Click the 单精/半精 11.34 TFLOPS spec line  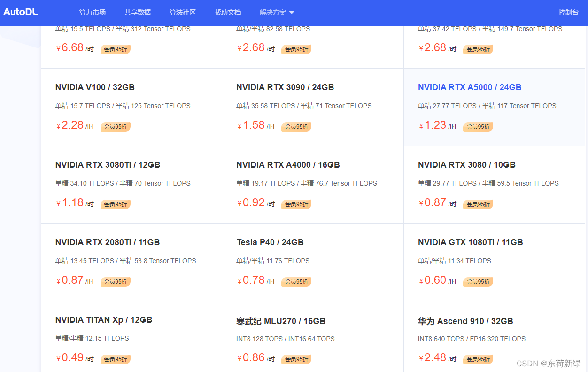[x=455, y=261]
